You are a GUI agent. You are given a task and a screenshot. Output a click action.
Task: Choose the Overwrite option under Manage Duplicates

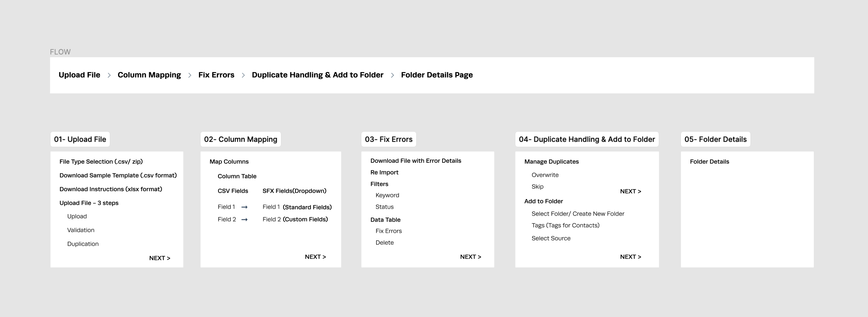pos(545,175)
